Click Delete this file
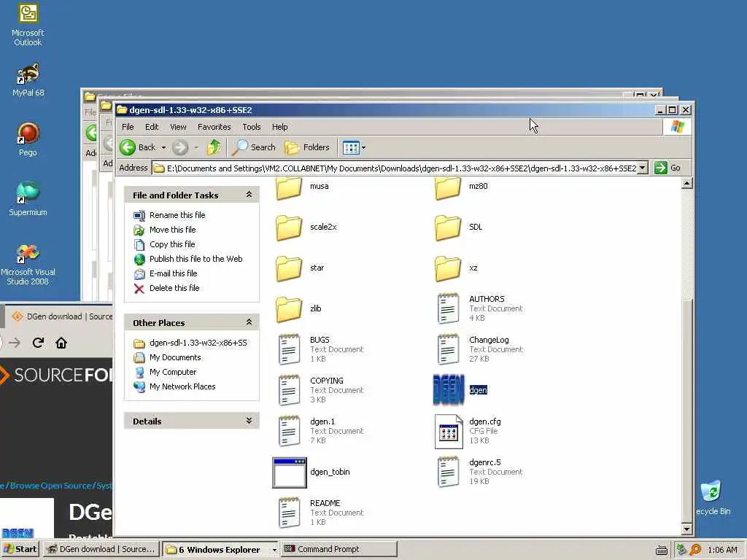 pos(174,288)
